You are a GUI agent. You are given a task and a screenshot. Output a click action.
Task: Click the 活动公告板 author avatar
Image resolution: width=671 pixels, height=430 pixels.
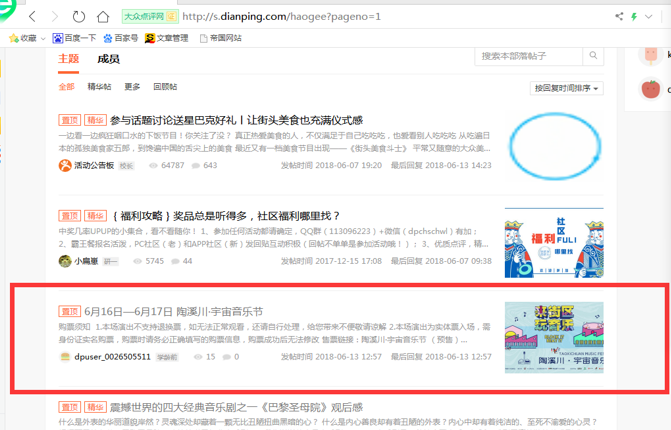pos(65,165)
